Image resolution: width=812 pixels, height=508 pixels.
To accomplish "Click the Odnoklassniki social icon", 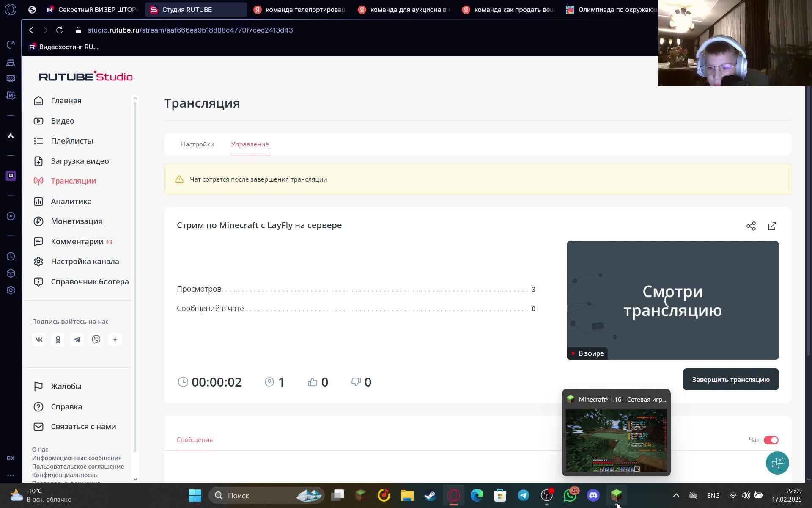I will pos(58,340).
